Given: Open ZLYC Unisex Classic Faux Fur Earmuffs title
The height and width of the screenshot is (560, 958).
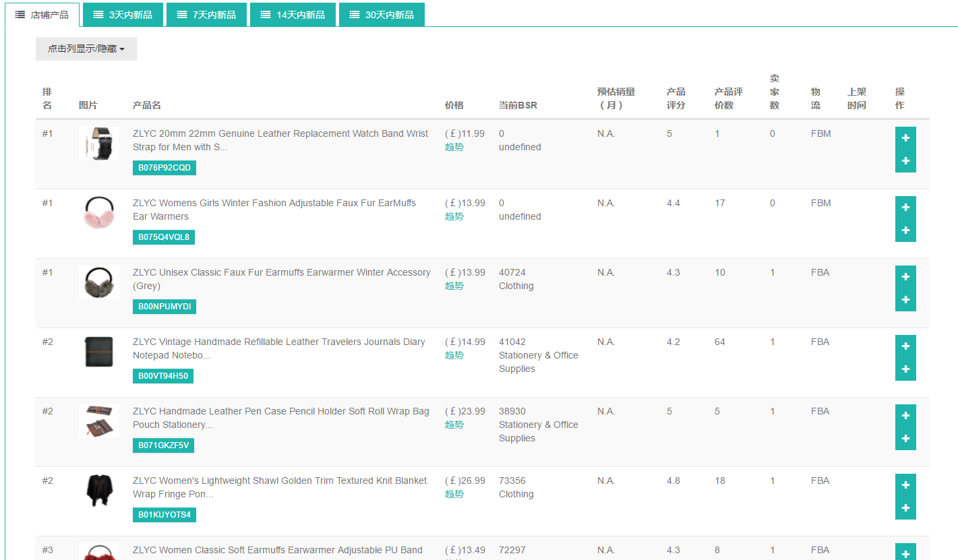Looking at the screenshot, I should pos(282,279).
